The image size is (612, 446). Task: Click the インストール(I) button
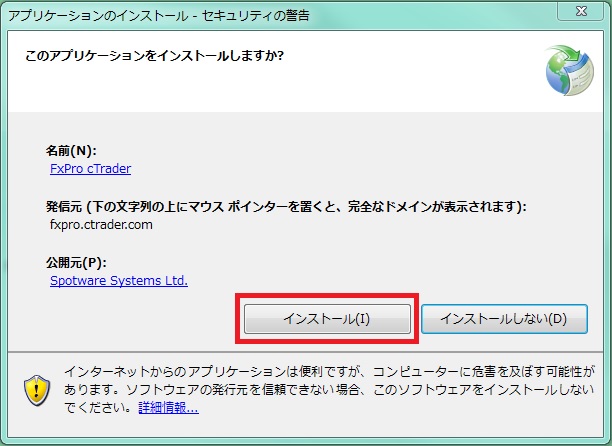tap(327, 319)
